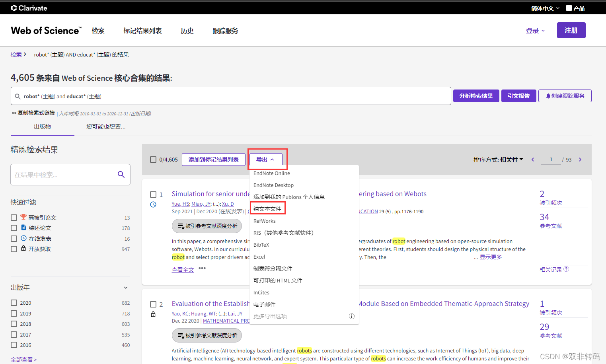This screenshot has height=364, width=606.
Task: Choose 可打印的 HTML 文件 export option
Action: pos(278,280)
